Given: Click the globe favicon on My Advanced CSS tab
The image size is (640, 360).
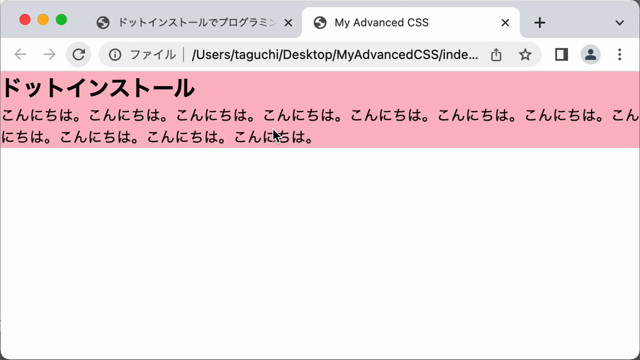Looking at the screenshot, I should pyautogui.click(x=320, y=23).
